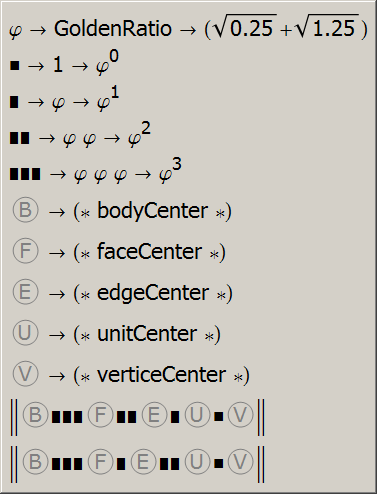Click the square root of 1.25 expression
Viewport: 377px width, 496px height.
coord(328,27)
